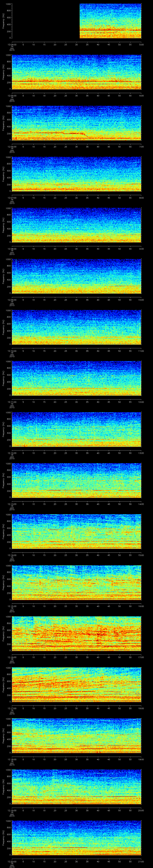
Task: Click the '12:17:00' time label
Action: (12, 708)
